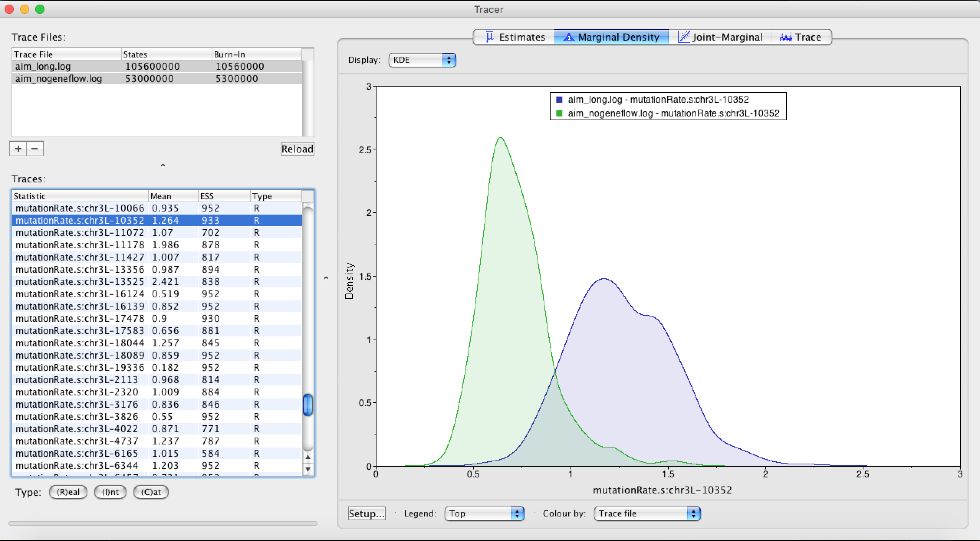Open the Legend position dropdown
980x541 pixels.
coord(484,513)
